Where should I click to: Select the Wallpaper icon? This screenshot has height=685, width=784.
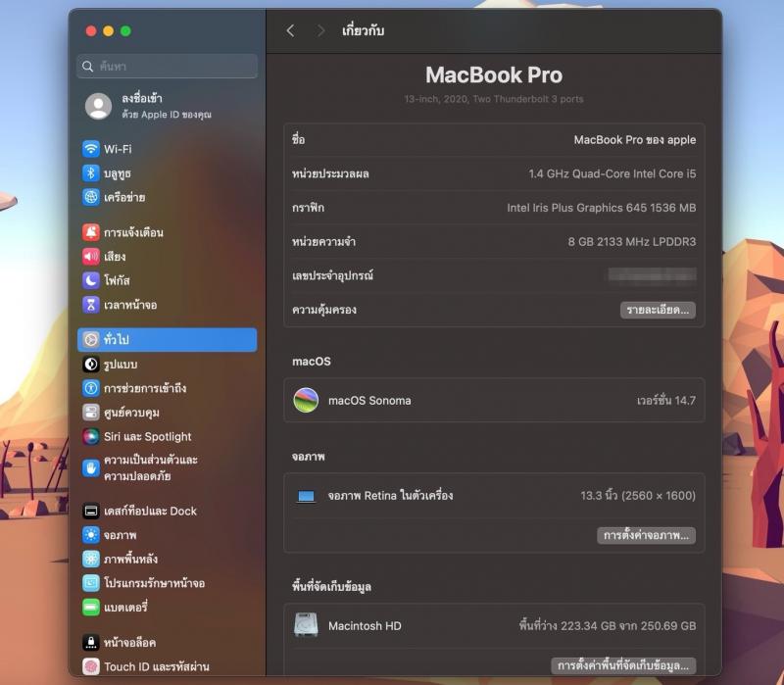coord(90,559)
